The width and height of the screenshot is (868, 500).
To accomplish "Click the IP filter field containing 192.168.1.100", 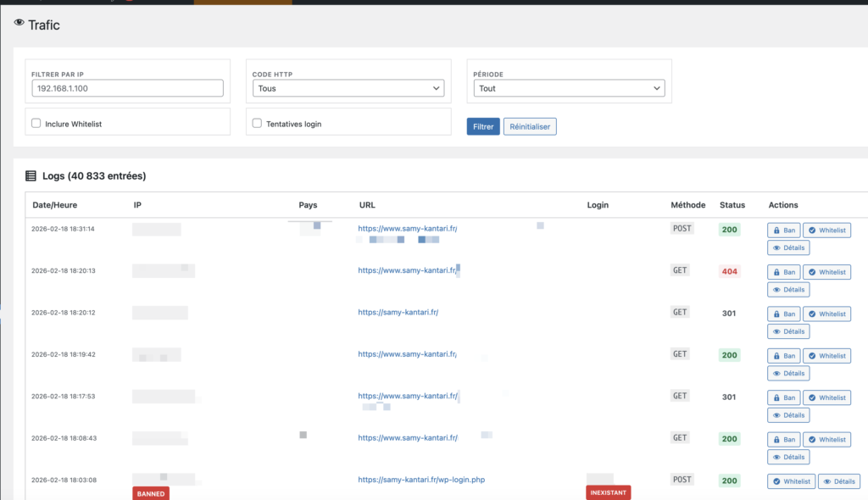I will pos(127,87).
